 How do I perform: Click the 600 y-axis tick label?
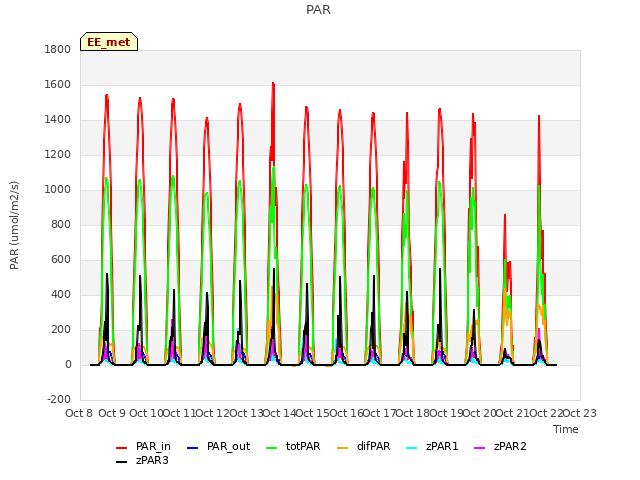coord(61,260)
